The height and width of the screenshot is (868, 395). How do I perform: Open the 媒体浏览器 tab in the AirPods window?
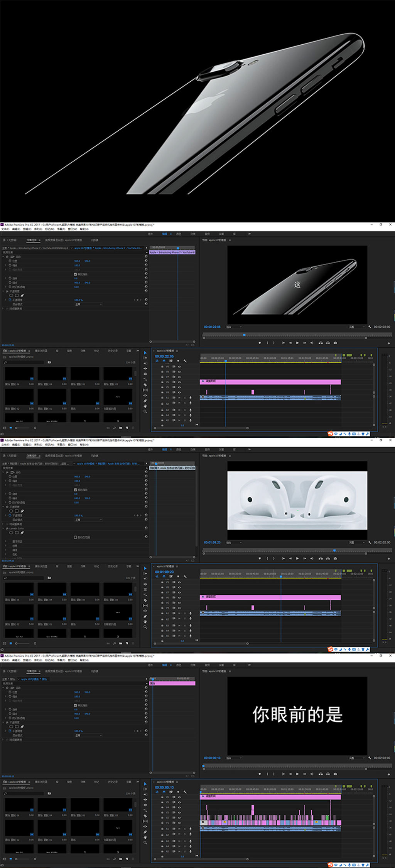41,566
